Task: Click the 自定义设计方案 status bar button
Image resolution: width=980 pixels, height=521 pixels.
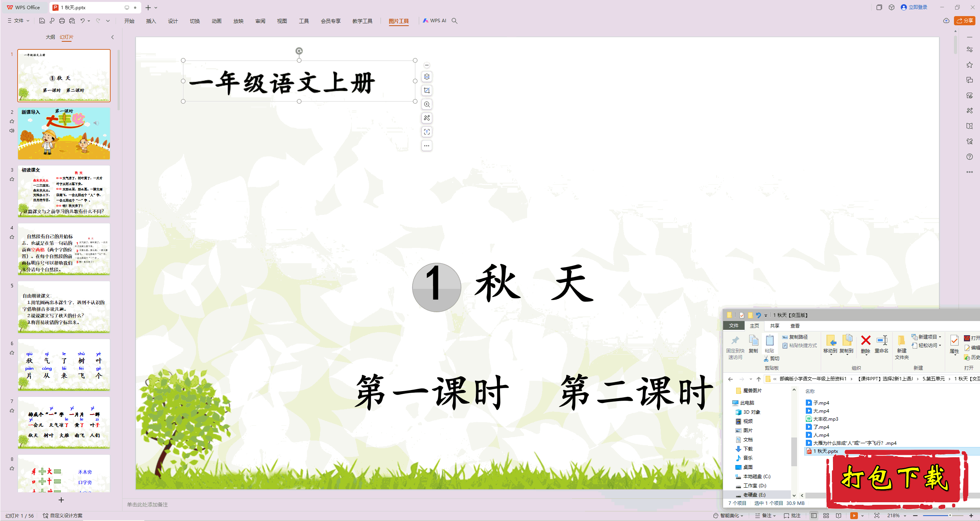Action: [x=62, y=516]
